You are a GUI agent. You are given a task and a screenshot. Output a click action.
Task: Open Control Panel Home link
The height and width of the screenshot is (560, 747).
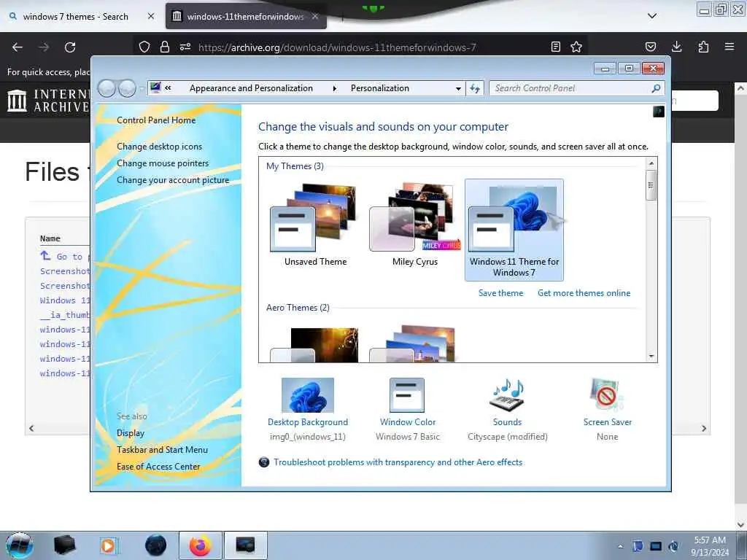156,120
